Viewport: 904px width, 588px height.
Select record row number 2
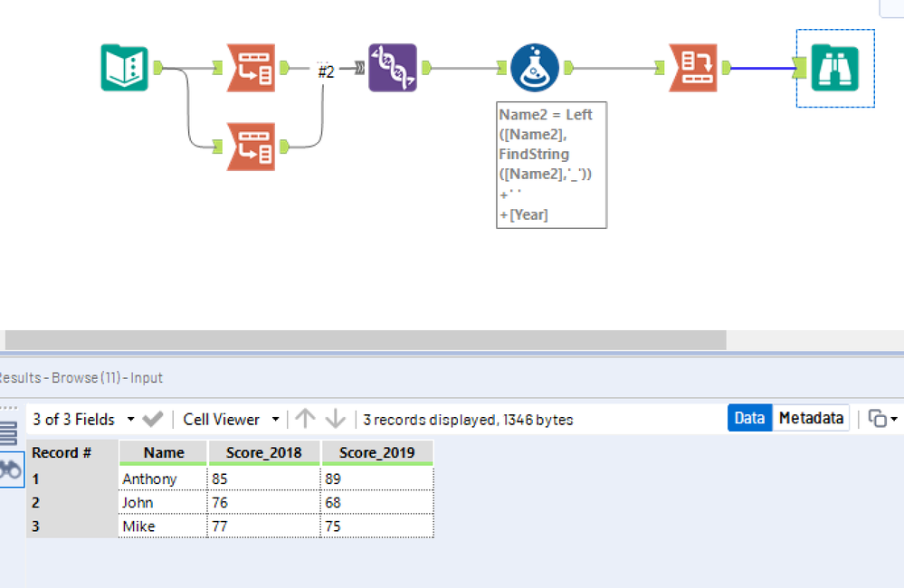click(72, 503)
